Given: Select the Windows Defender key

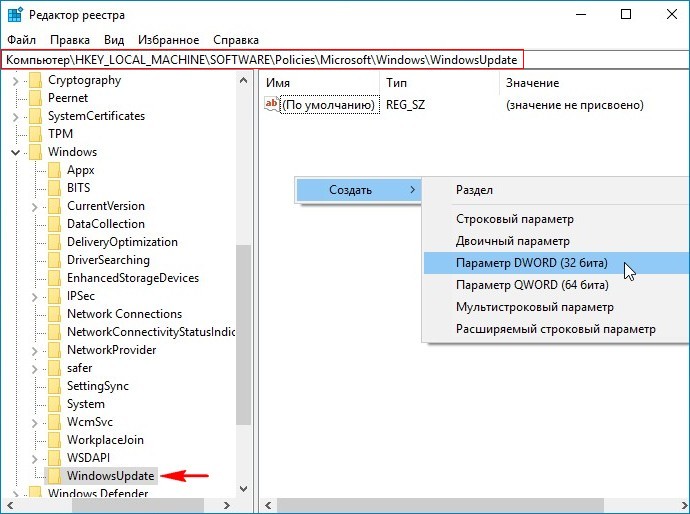Looking at the screenshot, I should point(98,493).
